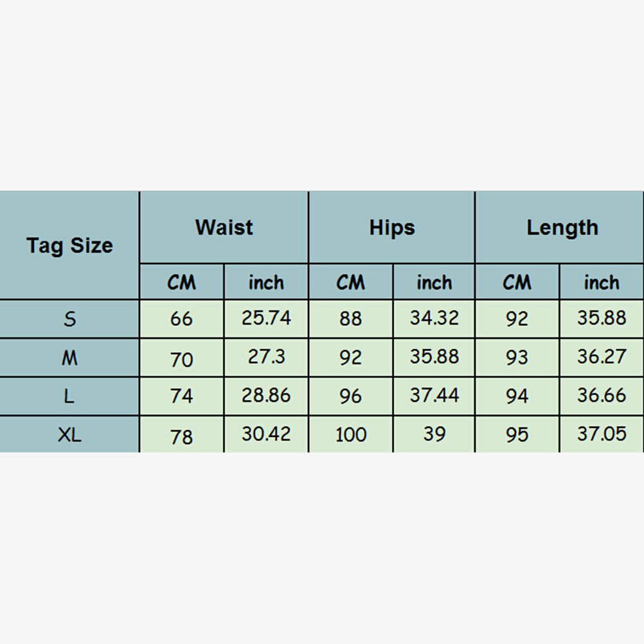The width and height of the screenshot is (644, 644).
Task: Select the 36.27 length inch cell
Action: (602, 357)
